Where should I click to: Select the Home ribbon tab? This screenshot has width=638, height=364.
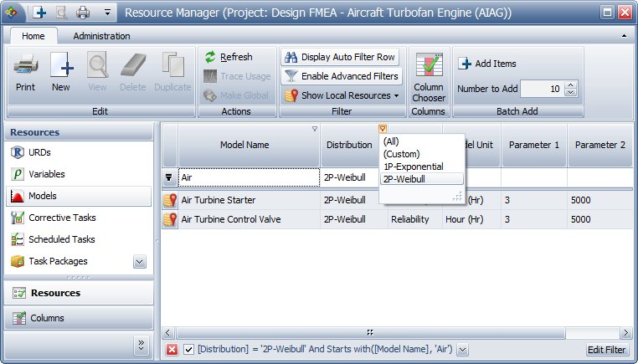(x=33, y=36)
